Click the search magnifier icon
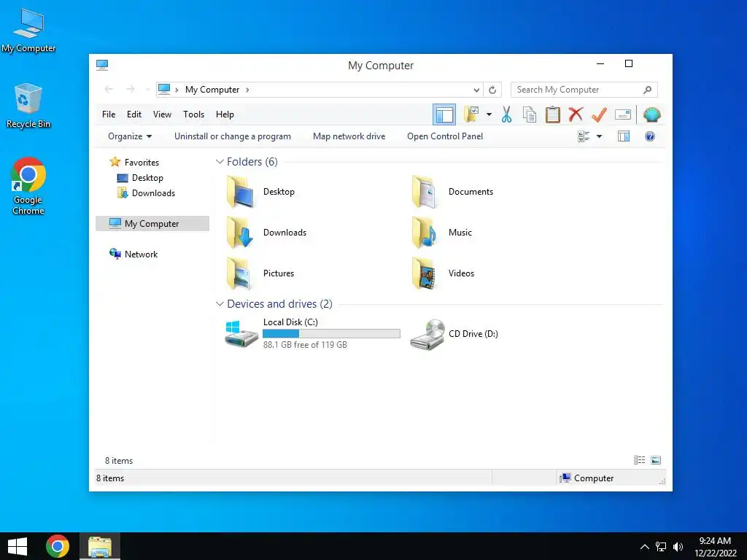Viewport: 747px width, 560px height. [648, 90]
